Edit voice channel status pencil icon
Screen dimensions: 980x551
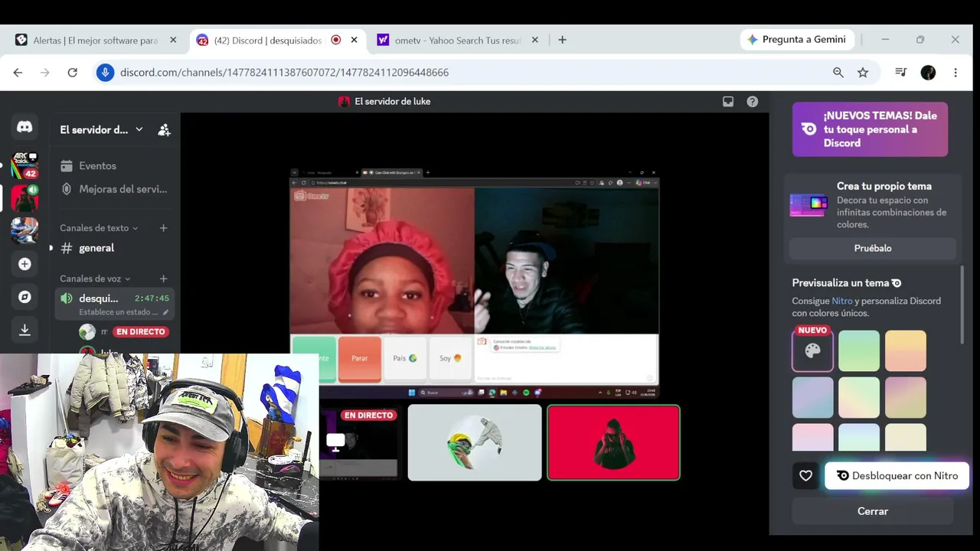pyautogui.click(x=165, y=312)
